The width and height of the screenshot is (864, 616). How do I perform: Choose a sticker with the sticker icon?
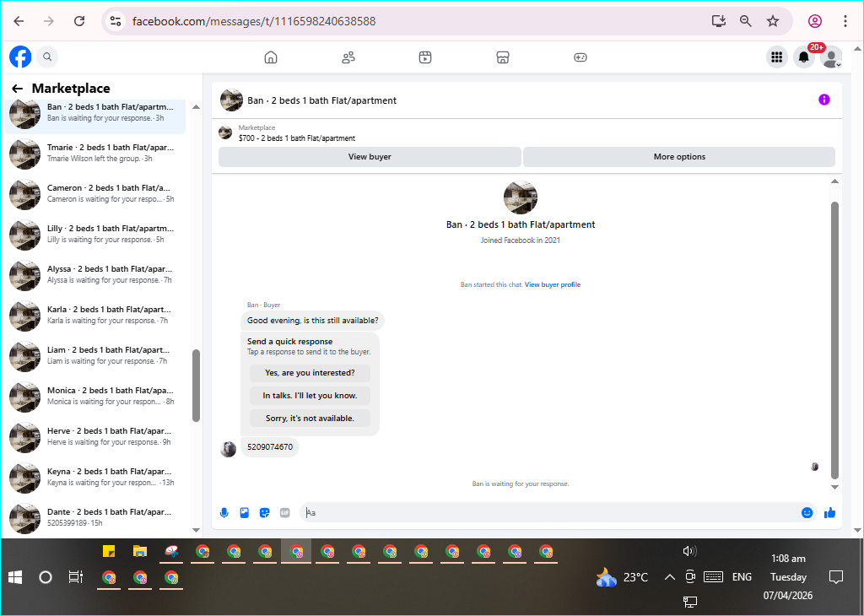pyautogui.click(x=264, y=513)
